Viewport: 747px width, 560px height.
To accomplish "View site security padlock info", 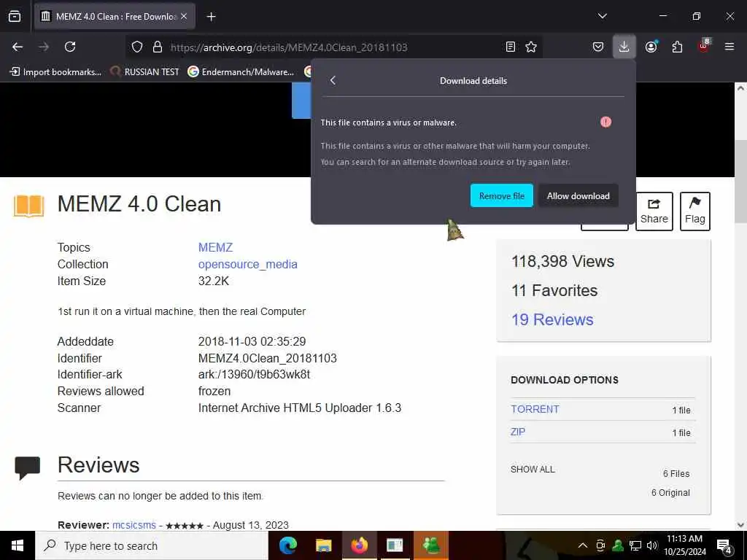I will (x=158, y=47).
